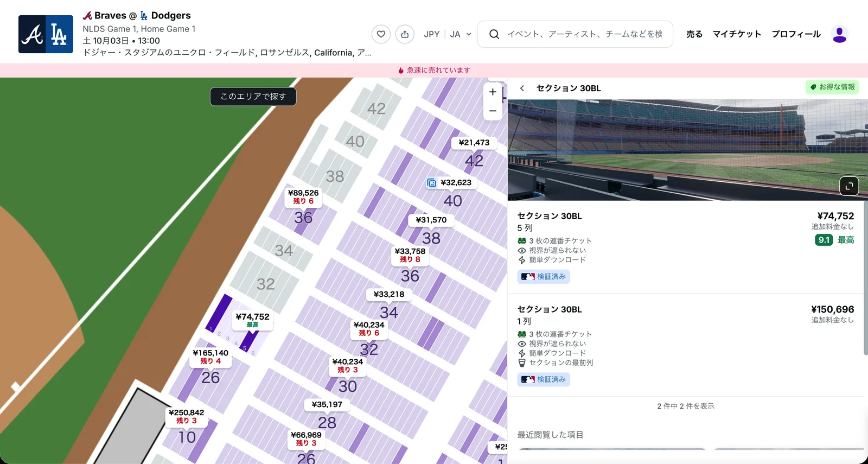Click 検証済み badge on the ¥74,752 listing
Screen dimensions: 868x464
544,277
